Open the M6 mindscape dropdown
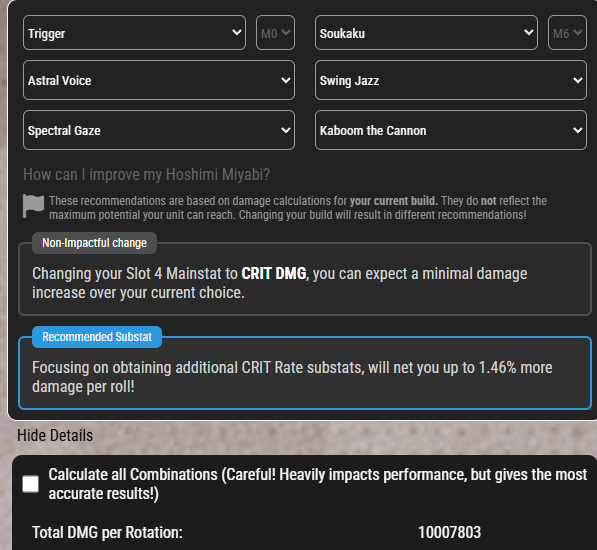597x550 pixels. click(x=567, y=33)
